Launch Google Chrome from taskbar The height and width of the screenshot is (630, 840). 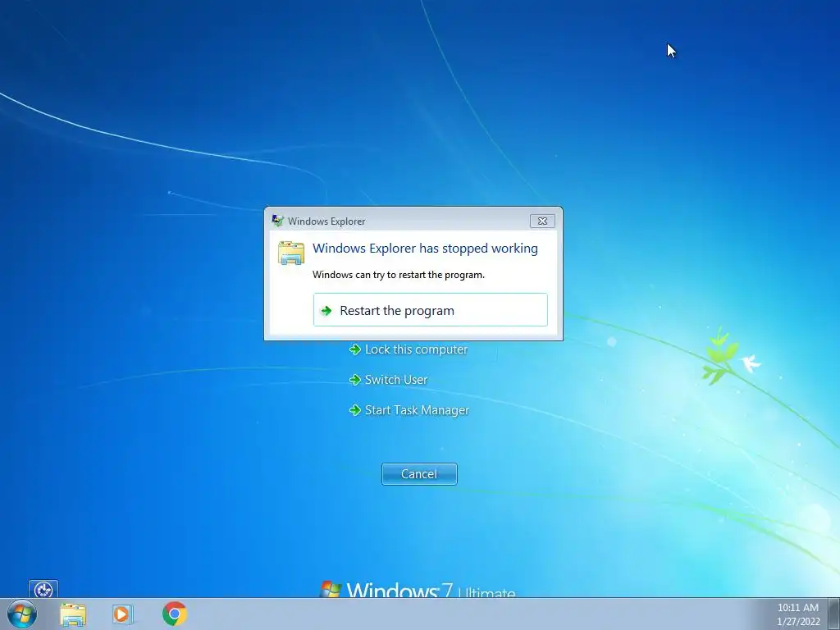click(x=175, y=614)
